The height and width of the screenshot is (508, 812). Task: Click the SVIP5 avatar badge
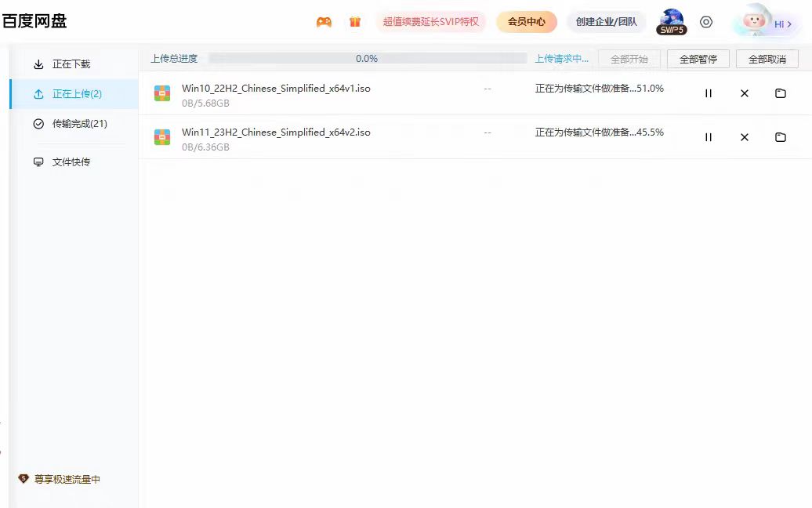click(670, 23)
